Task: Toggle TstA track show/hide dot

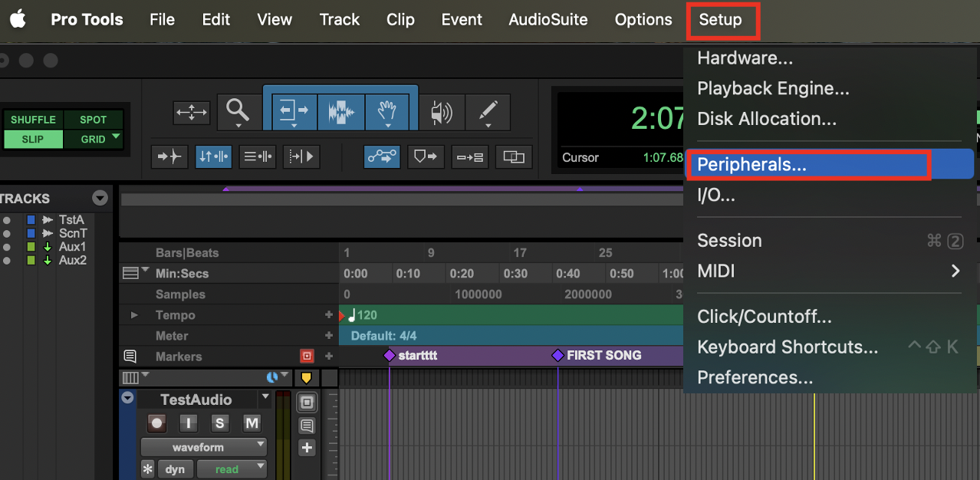Action: coord(7,220)
